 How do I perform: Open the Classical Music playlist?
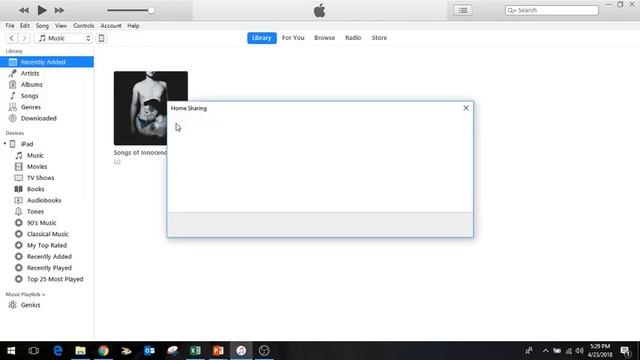pyautogui.click(x=47, y=234)
